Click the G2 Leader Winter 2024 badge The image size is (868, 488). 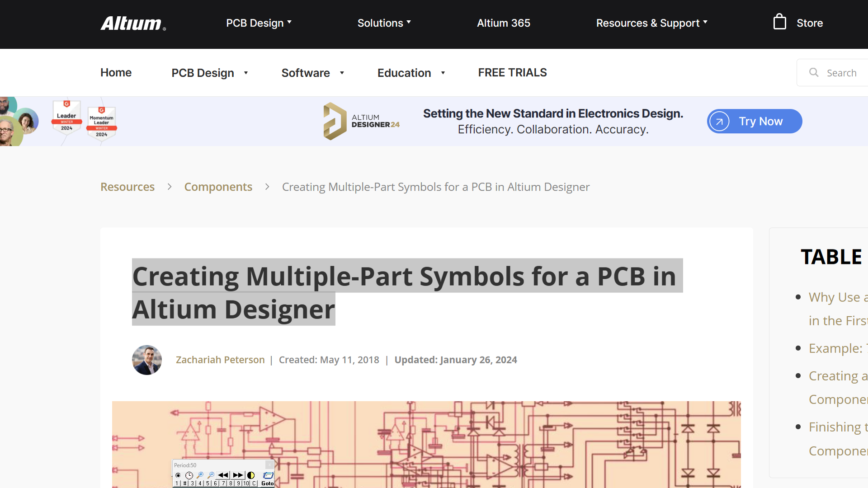pyautogui.click(x=66, y=117)
